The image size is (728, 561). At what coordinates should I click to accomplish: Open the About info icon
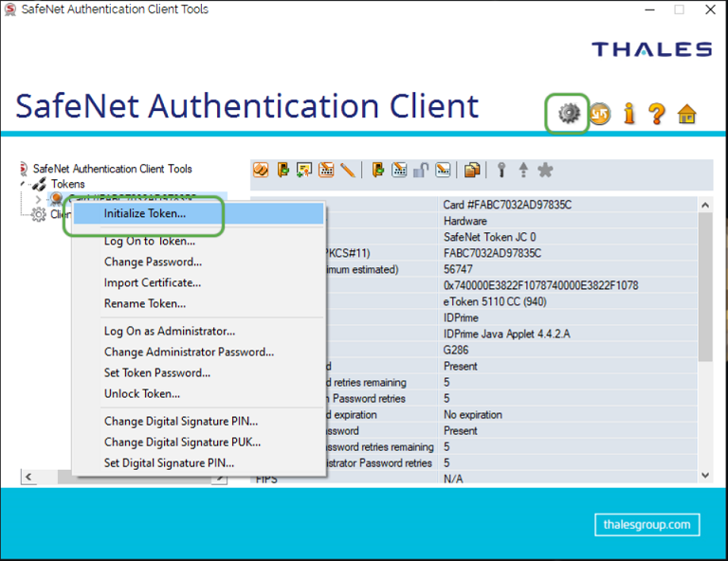click(x=629, y=114)
